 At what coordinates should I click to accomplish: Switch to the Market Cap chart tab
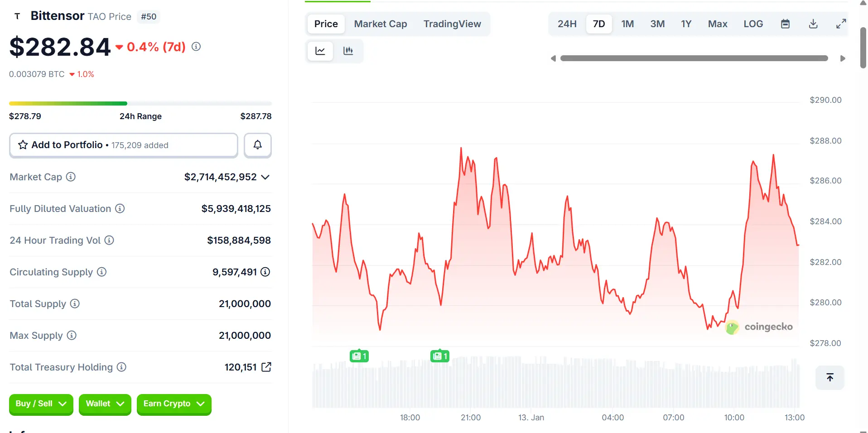pyautogui.click(x=381, y=24)
